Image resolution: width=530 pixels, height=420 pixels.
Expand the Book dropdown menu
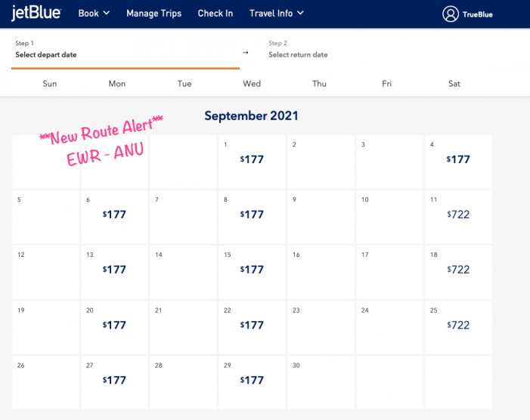pyautogui.click(x=94, y=13)
